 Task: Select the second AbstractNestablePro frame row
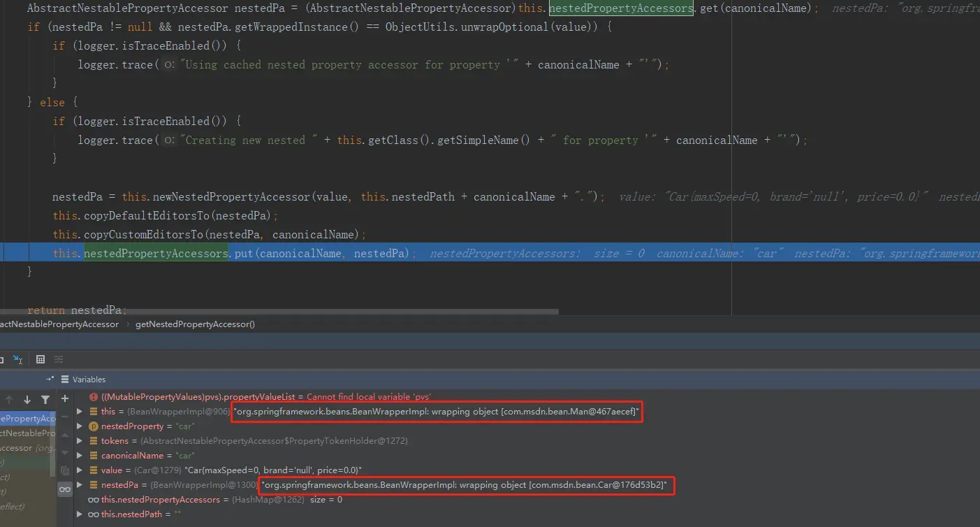point(28,433)
